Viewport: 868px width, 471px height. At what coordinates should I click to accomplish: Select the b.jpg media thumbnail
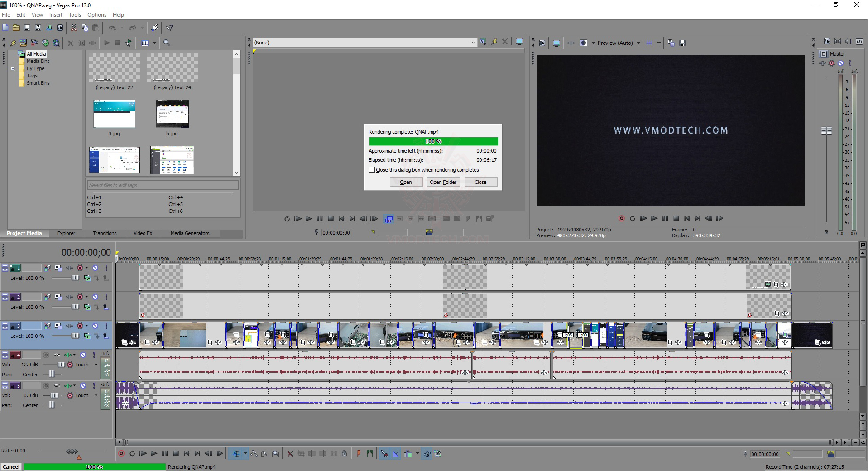[x=172, y=114]
